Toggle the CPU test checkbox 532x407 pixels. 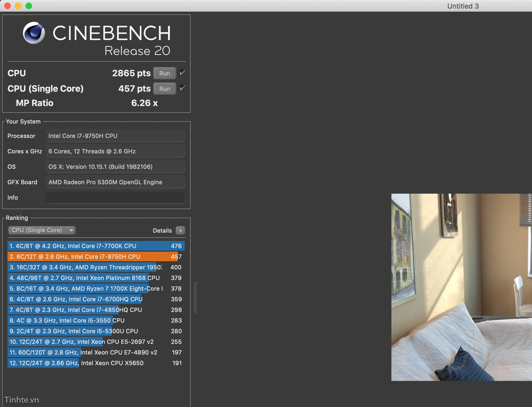click(x=182, y=73)
